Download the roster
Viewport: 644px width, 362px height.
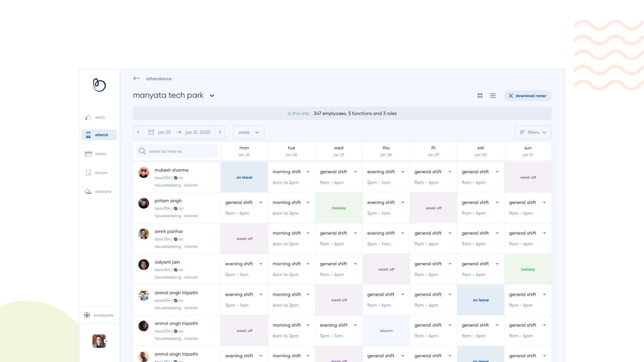527,96
